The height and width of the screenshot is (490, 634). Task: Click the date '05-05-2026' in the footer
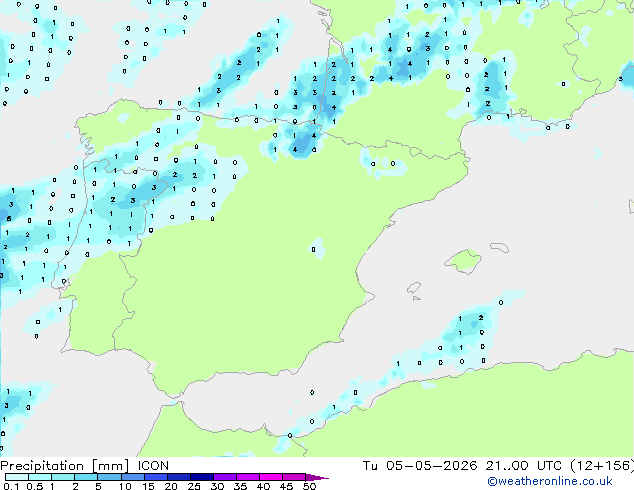431,466
